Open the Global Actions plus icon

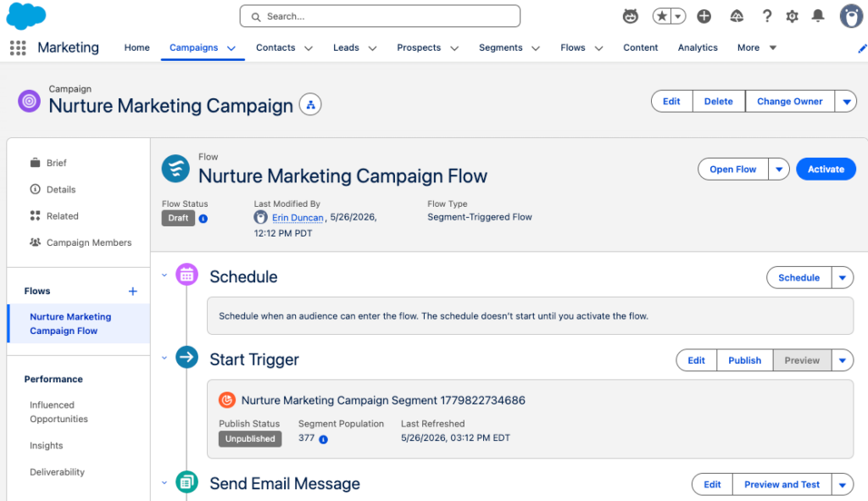(x=704, y=16)
